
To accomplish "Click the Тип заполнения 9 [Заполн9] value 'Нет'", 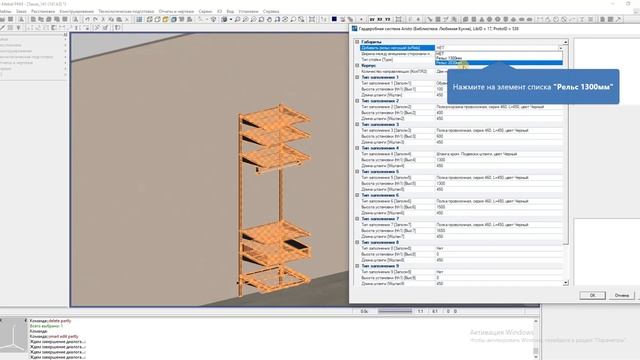I will click(x=499, y=272).
